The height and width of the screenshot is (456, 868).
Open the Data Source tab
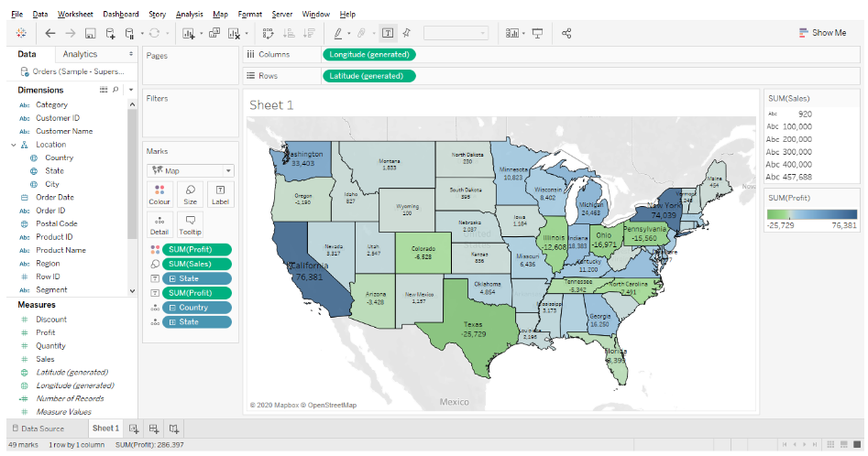point(37,429)
